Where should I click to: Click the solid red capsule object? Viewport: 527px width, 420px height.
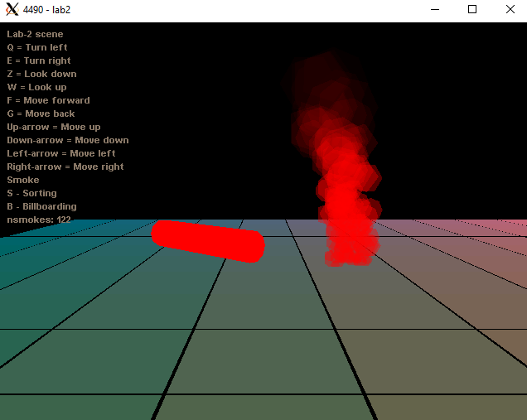tap(208, 241)
